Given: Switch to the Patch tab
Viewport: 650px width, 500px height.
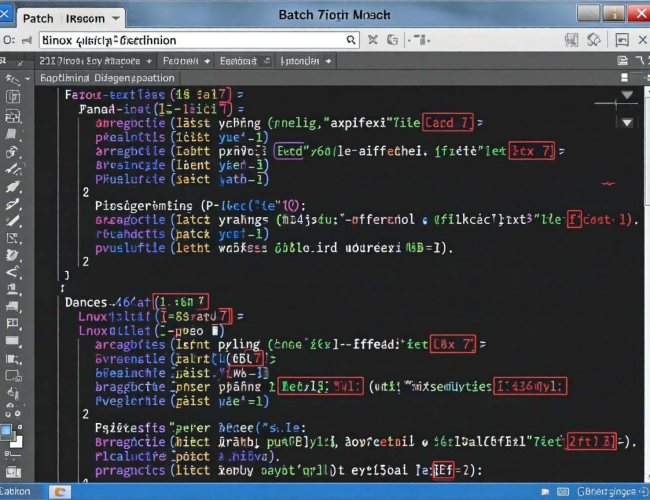Looking at the screenshot, I should pyautogui.click(x=38, y=19).
